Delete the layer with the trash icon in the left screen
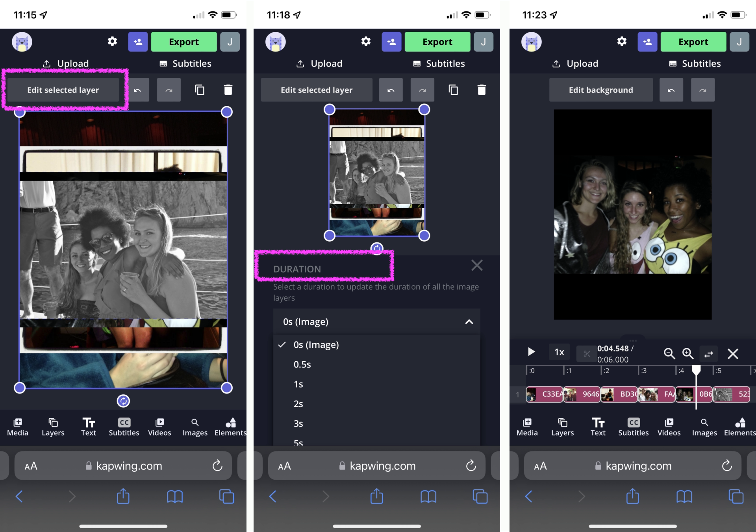Viewport: 756px width, 532px height. (228, 90)
